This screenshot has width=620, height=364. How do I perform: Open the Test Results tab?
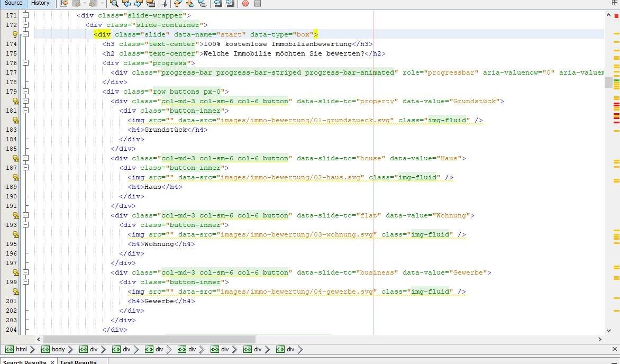[x=78, y=362]
